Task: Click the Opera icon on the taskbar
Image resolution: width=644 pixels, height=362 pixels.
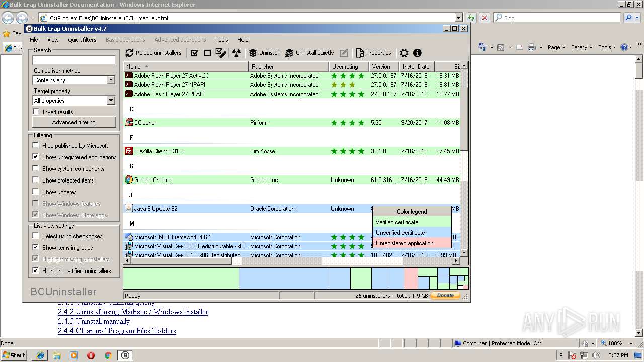Action: (x=91, y=355)
